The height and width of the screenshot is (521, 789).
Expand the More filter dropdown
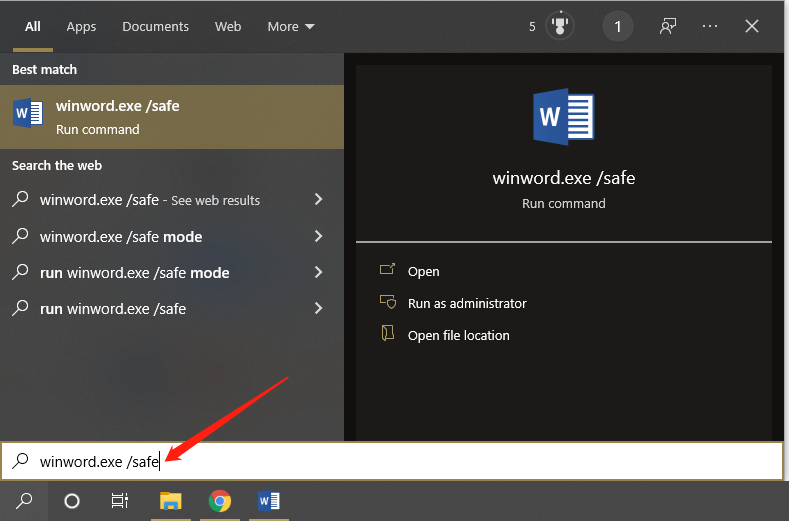(291, 27)
